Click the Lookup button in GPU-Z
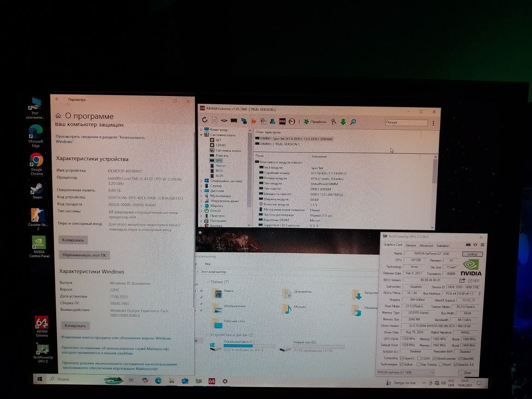The width and height of the screenshot is (532, 399). 472,254
